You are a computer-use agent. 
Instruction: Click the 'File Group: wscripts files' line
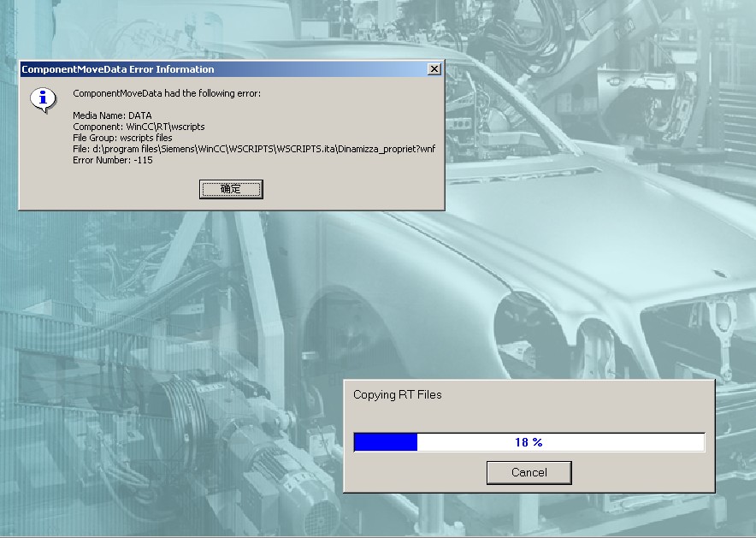(122, 138)
